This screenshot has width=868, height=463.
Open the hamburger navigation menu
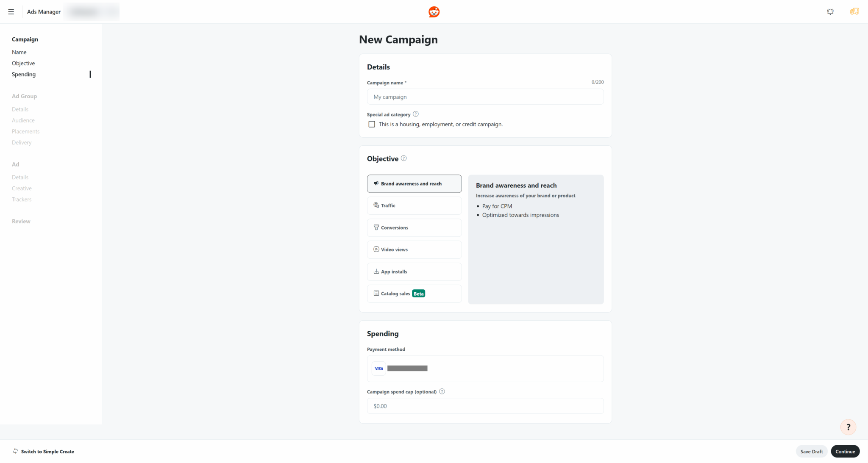[x=11, y=12]
